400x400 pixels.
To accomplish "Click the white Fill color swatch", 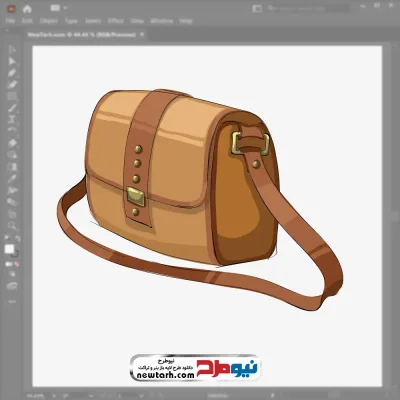I will pos(9,249).
